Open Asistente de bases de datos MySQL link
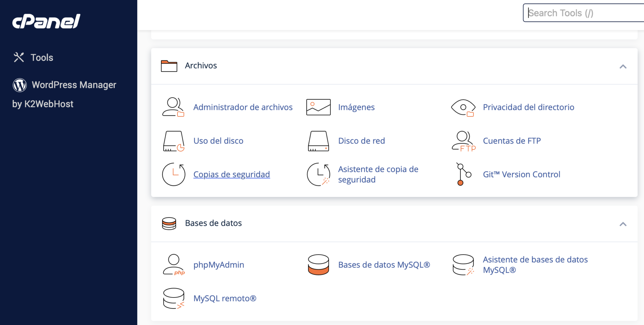Image resolution: width=644 pixels, height=325 pixels. [535, 265]
